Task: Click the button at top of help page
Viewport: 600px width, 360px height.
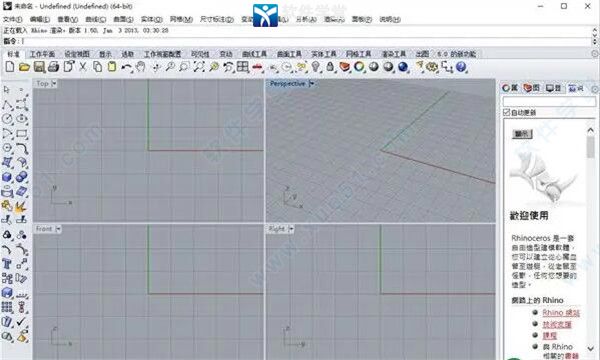Action: click(x=522, y=134)
